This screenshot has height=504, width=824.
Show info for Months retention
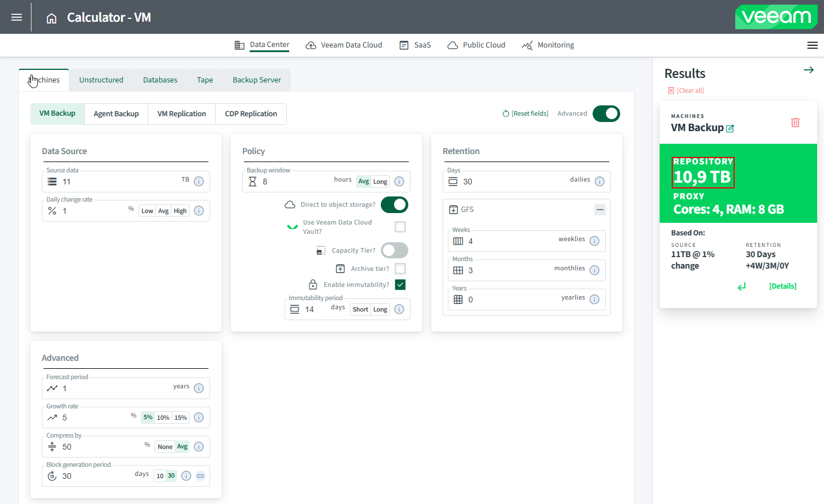tap(594, 270)
